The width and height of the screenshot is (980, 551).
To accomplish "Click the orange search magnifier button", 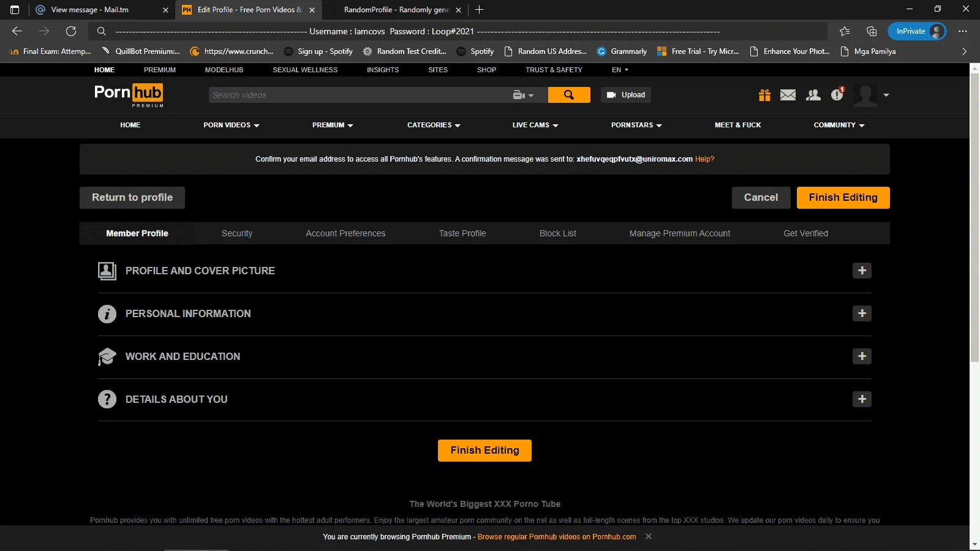I will pyautogui.click(x=569, y=95).
